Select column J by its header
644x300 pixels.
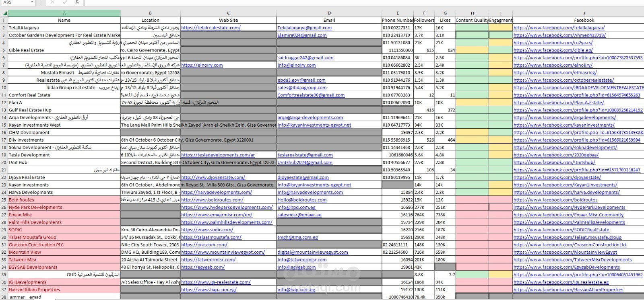[x=584, y=13]
